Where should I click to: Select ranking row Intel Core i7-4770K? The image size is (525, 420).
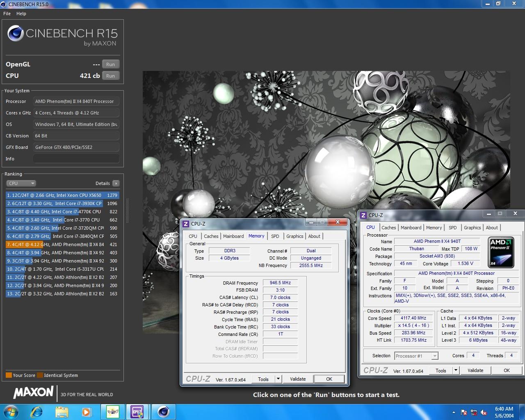(x=62, y=212)
